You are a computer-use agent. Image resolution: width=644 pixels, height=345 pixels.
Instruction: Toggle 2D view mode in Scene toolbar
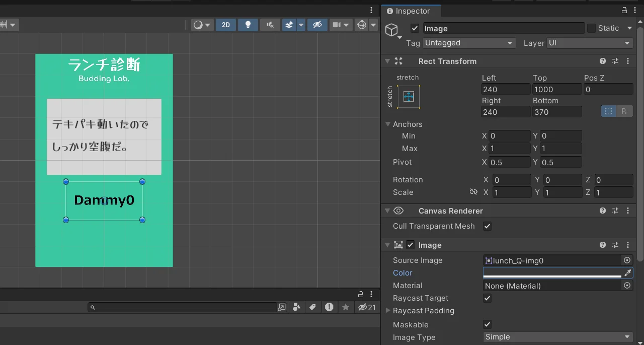(226, 25)
